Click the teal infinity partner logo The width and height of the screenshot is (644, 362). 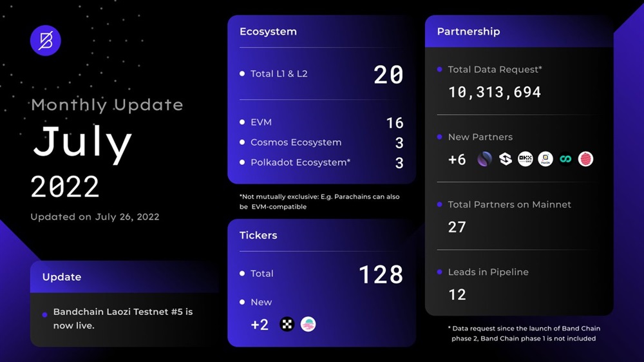click(565, 159)
